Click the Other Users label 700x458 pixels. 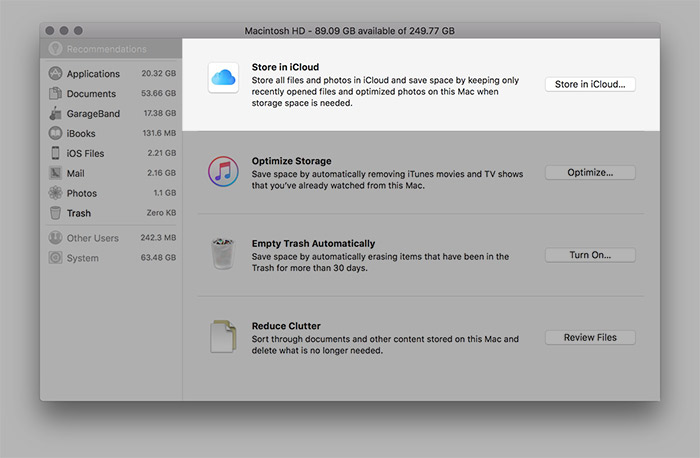tap(93, 238)
